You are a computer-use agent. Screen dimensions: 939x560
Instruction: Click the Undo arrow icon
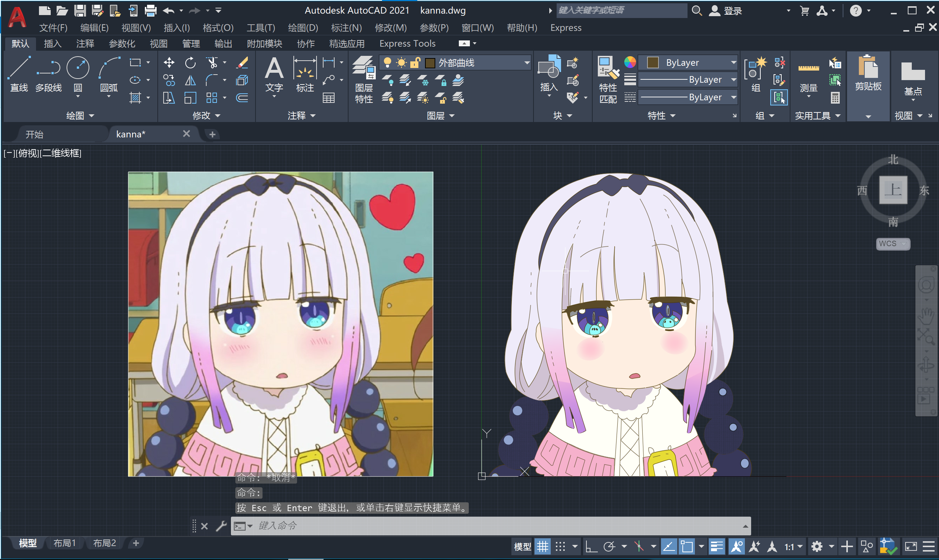tap(168, 11)
